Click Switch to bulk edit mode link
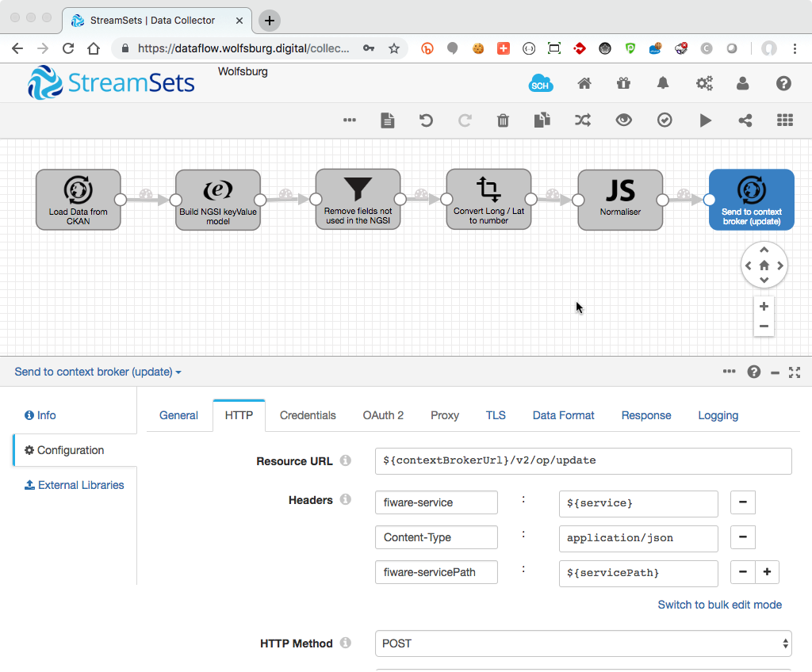Viewport: 812px width, 672px height. (x=719, y=605)
